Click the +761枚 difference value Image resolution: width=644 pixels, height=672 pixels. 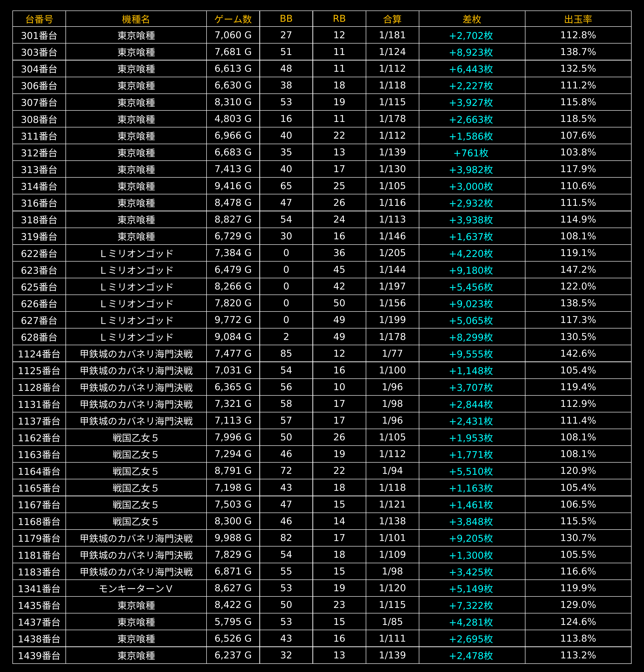click(x=472, y=153)
